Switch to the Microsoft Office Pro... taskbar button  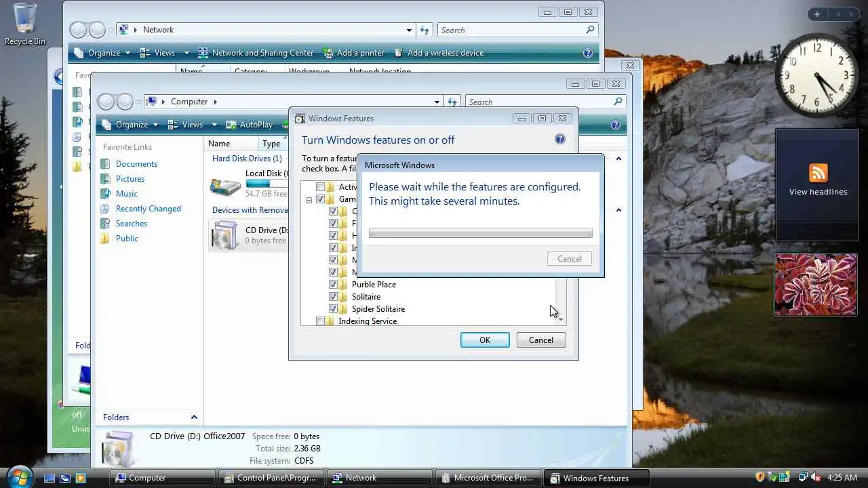click(x=489, y=478)
